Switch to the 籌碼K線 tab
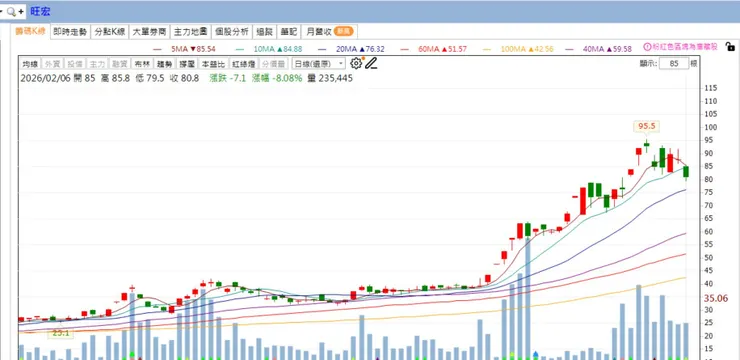The image size is (740, 360). point(31,32)
